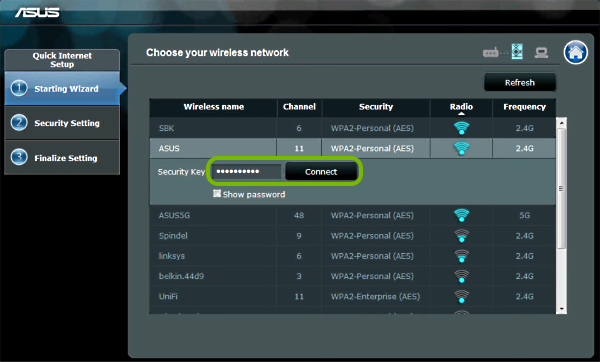Click signal strength icon for UniFi
Screen dimensions: 600x362
pos(461,296)
